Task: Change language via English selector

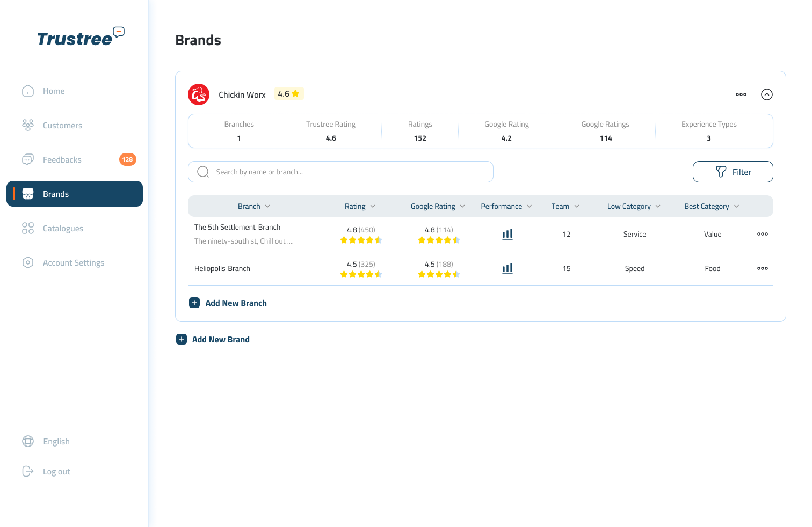Action: 56,441
